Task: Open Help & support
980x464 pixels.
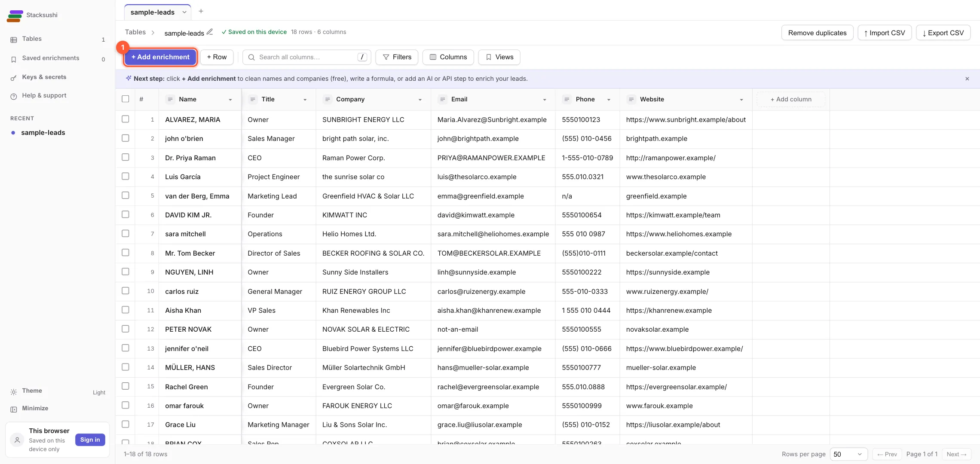Action: (x=58, y=96)
